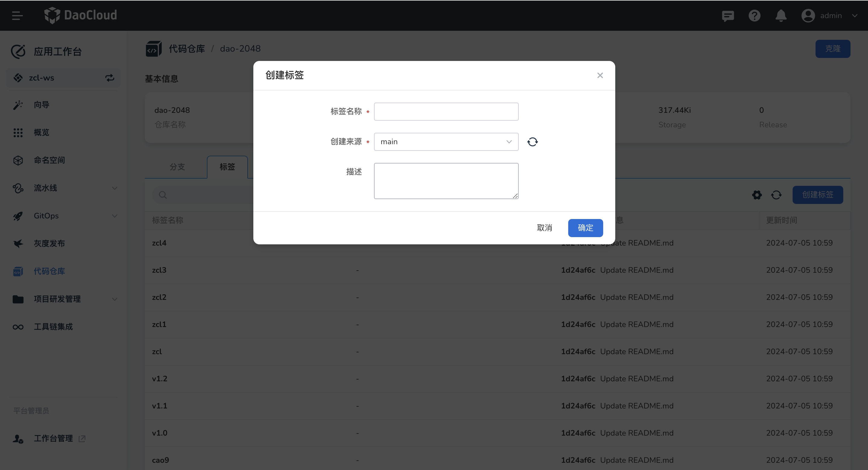
Task: Expand the GitOps sidebar menu
Action: 64,216
